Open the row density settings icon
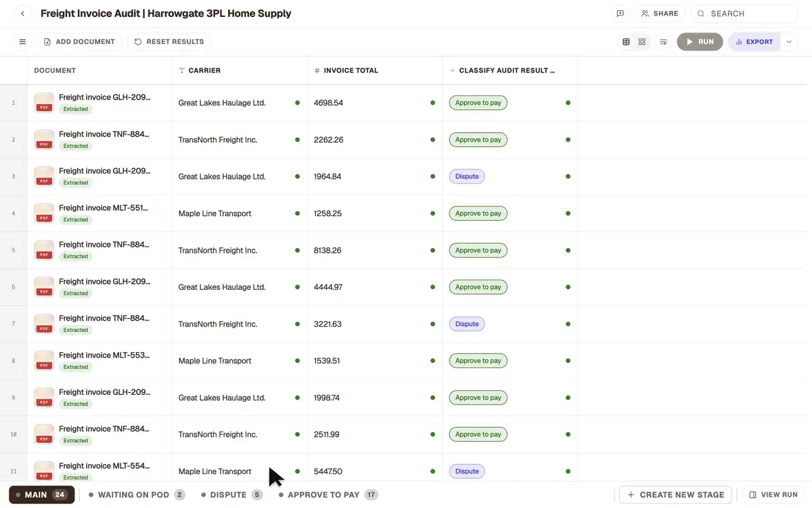 click(663, 42)
